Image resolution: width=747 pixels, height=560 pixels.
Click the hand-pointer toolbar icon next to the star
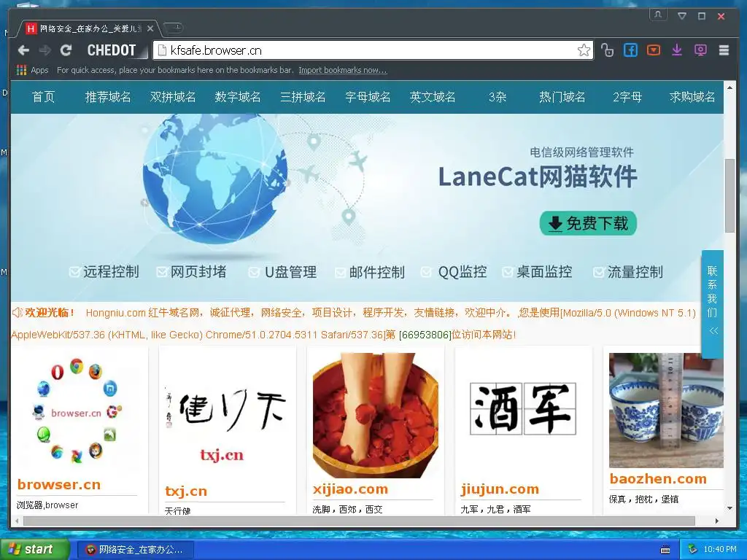click(607, 50)
